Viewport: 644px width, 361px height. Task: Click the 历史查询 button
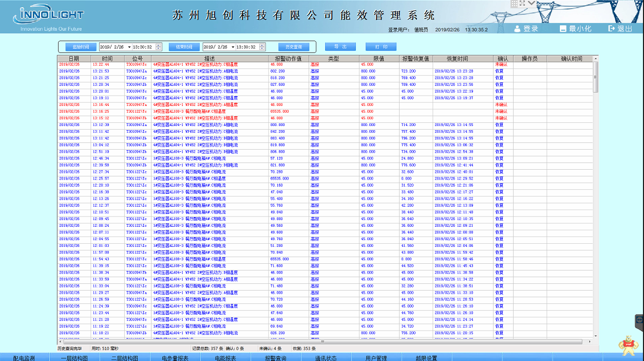[294, 47]
